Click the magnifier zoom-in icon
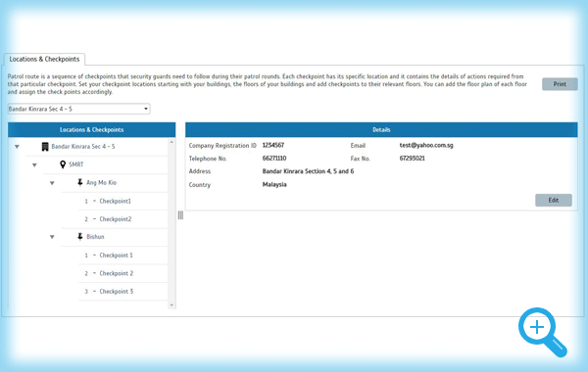588x372 pixels. [x=543, y=332]
